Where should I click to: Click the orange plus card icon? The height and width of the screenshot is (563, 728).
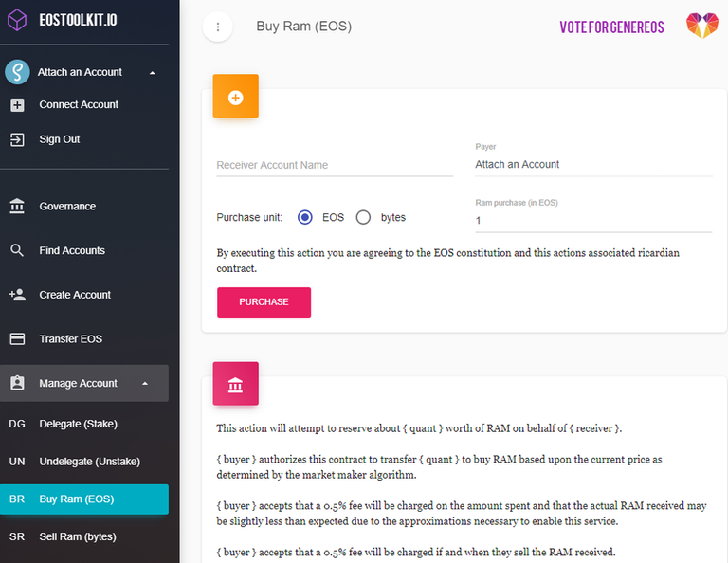236,96
